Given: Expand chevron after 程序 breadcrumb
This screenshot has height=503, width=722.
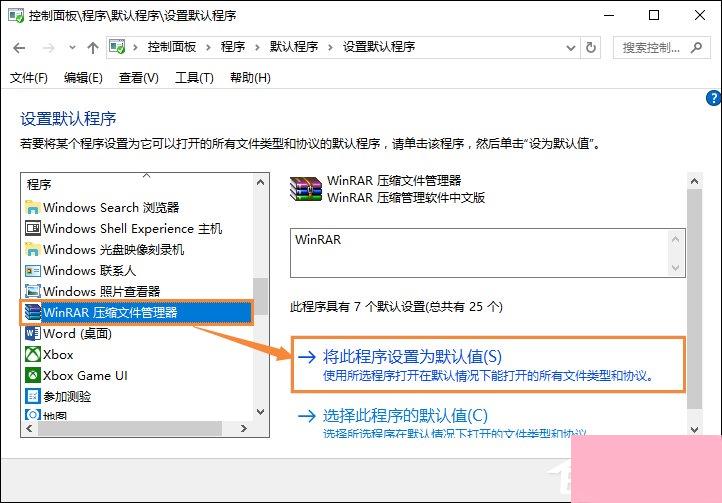Looking at the screenshot, I should pyautogui.click(x=257, y=47).
